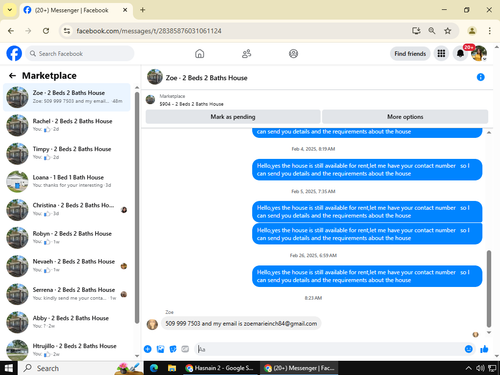
Task: Open a new browser tab
Action: (143, 10)
